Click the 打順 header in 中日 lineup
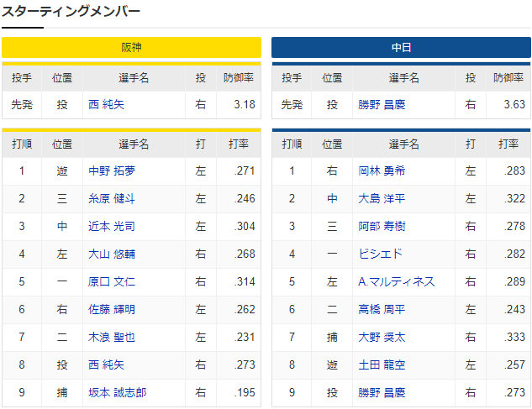 (x=292, y=144)
